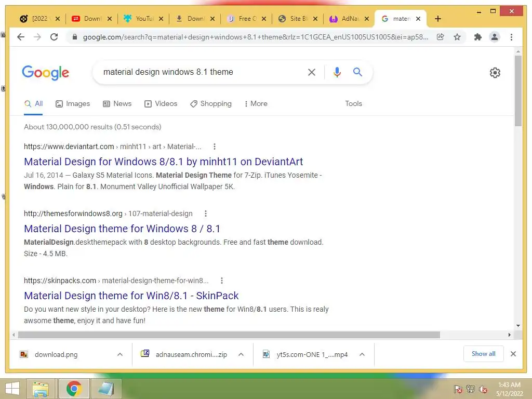
Task: Submit search with magnifier icon
Action: point(357,72)
